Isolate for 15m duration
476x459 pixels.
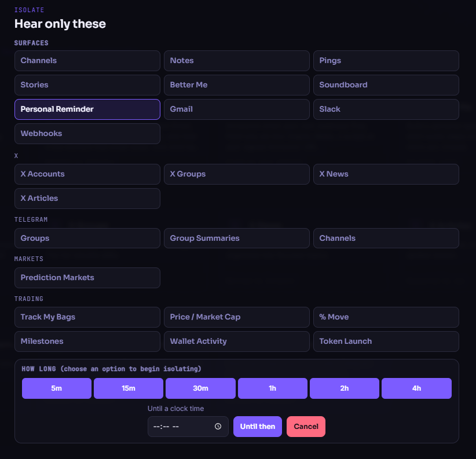tap(129, 388)
